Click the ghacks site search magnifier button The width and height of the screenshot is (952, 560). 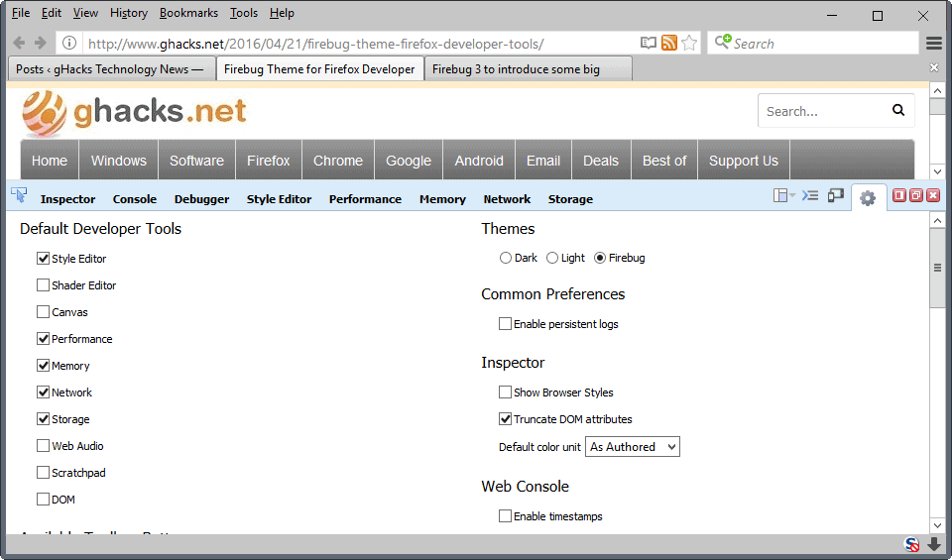[x=898, y=111]
